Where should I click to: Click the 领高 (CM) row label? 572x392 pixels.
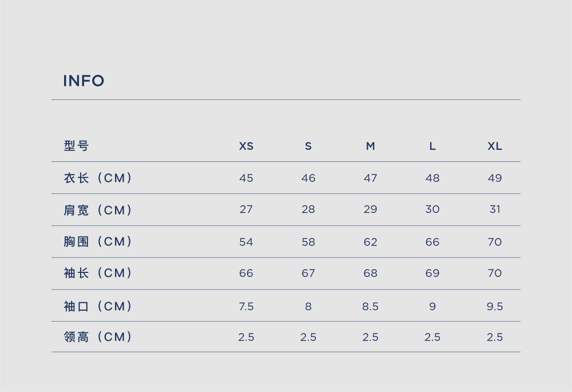(x=97, y=336)
